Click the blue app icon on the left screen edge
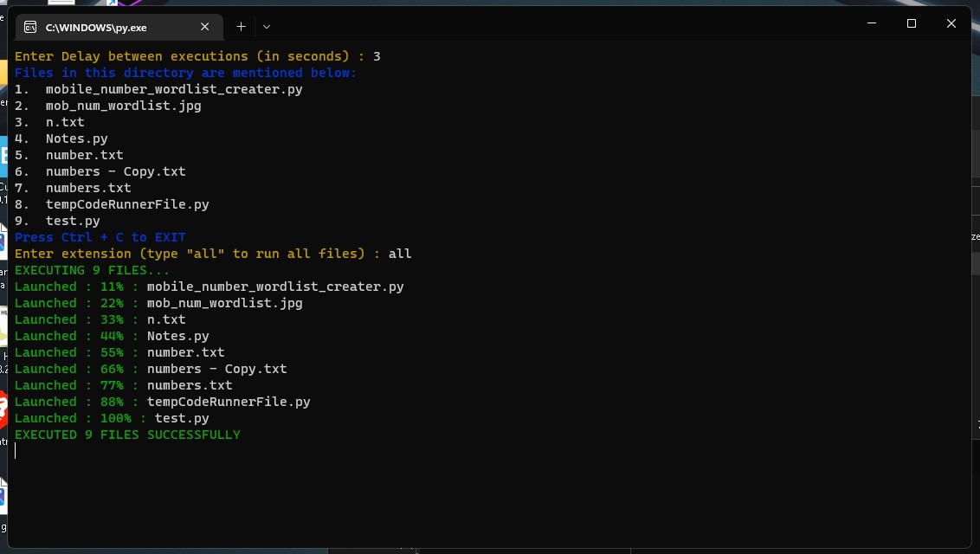Image resolution: width=980 pixels, height=554 pixels. tap(3, 498)
